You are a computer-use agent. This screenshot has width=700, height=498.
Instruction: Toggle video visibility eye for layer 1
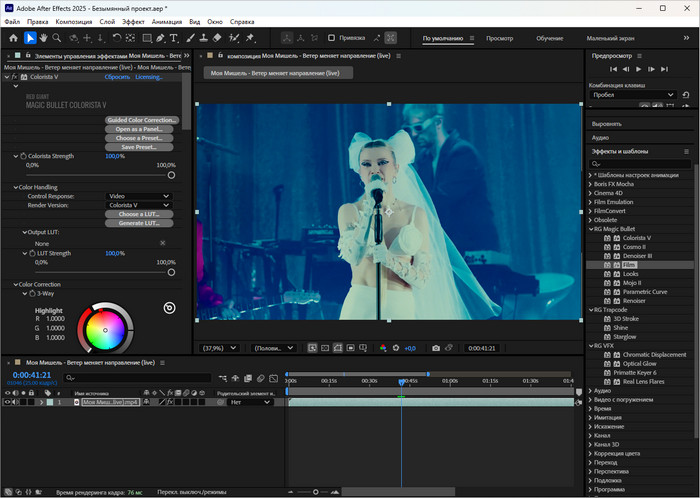[x=8, y=402]
